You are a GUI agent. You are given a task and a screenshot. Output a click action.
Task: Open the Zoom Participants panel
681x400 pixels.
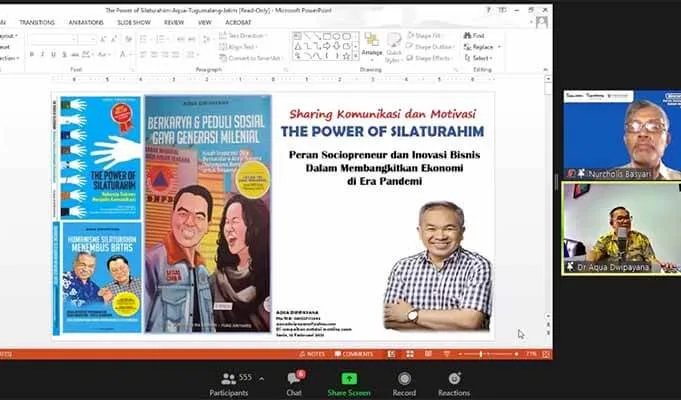(229, 384)
